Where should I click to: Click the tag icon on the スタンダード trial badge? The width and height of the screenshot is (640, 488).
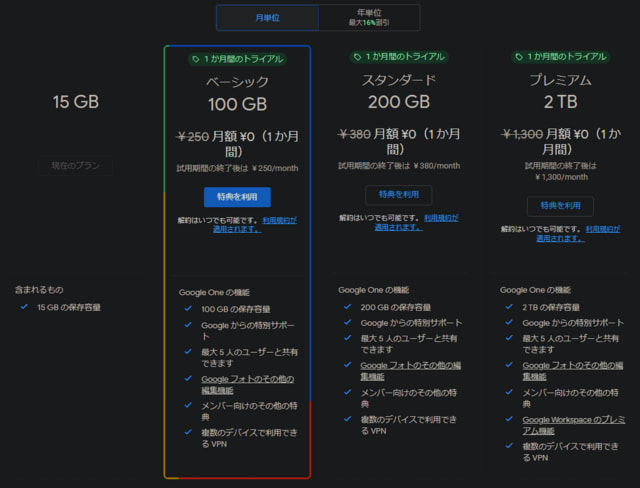tap(357, 56)
